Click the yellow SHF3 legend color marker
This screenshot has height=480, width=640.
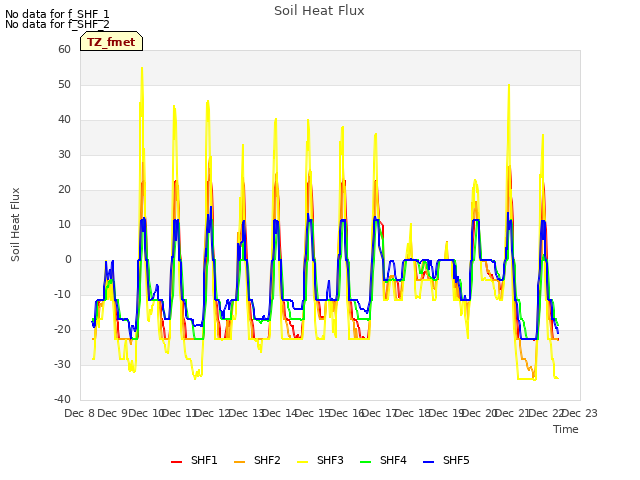tap(302, 462)
